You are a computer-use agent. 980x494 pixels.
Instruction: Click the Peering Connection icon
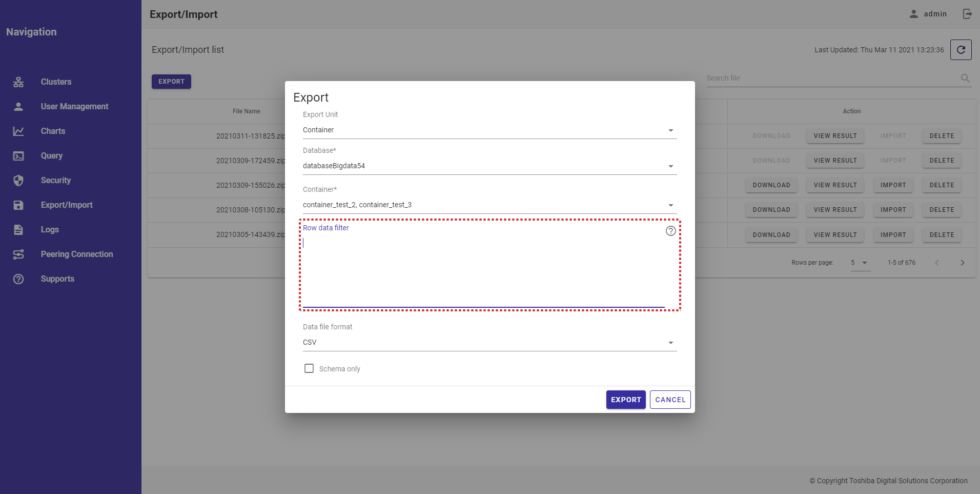click(x=18, y=254)
